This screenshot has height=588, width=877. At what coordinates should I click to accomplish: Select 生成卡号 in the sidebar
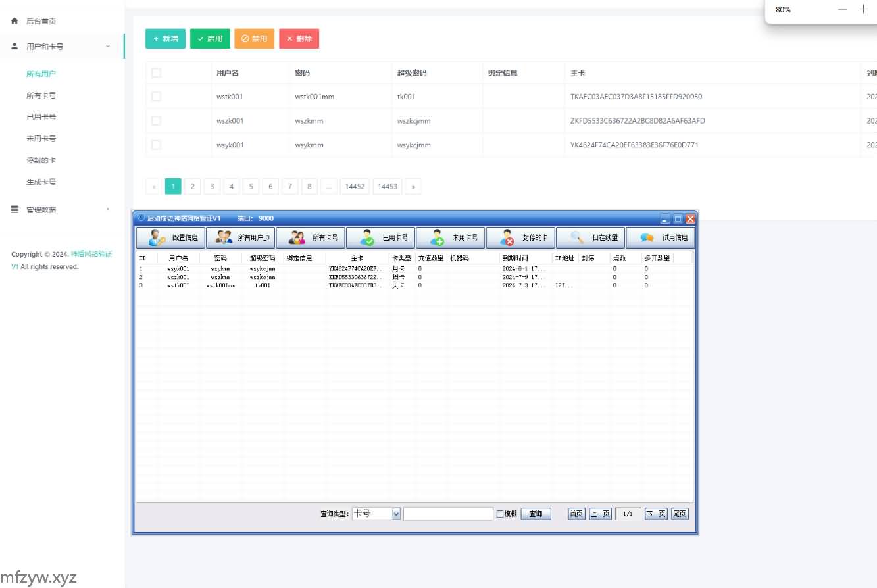point(41,182)
